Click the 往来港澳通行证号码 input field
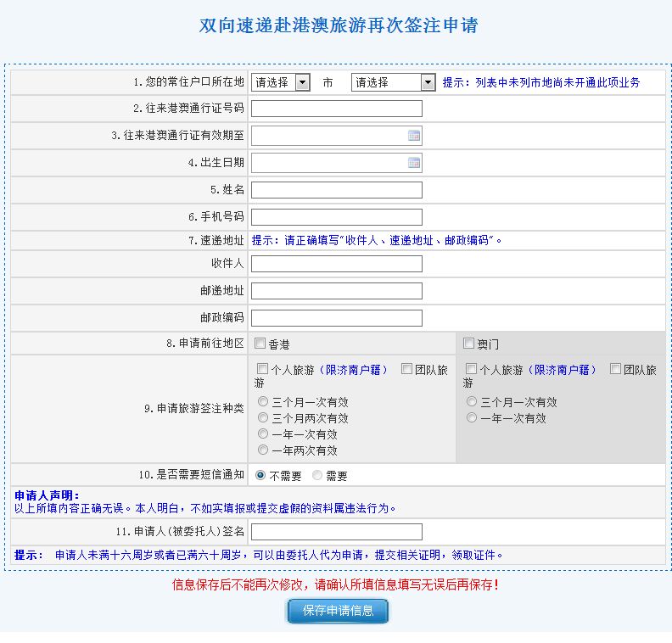 (337, 109)
